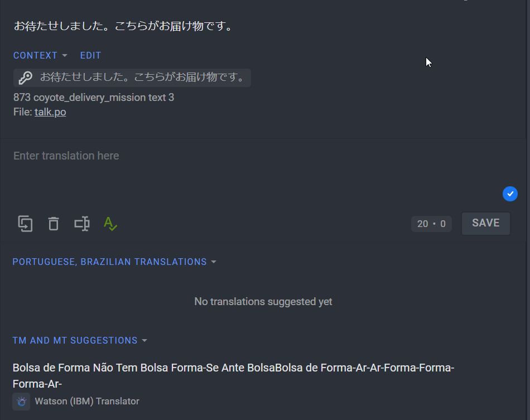Click the copy source icon
Viewport: 530px width, 420px height.
pyautogui.click(x=25, y=224)
